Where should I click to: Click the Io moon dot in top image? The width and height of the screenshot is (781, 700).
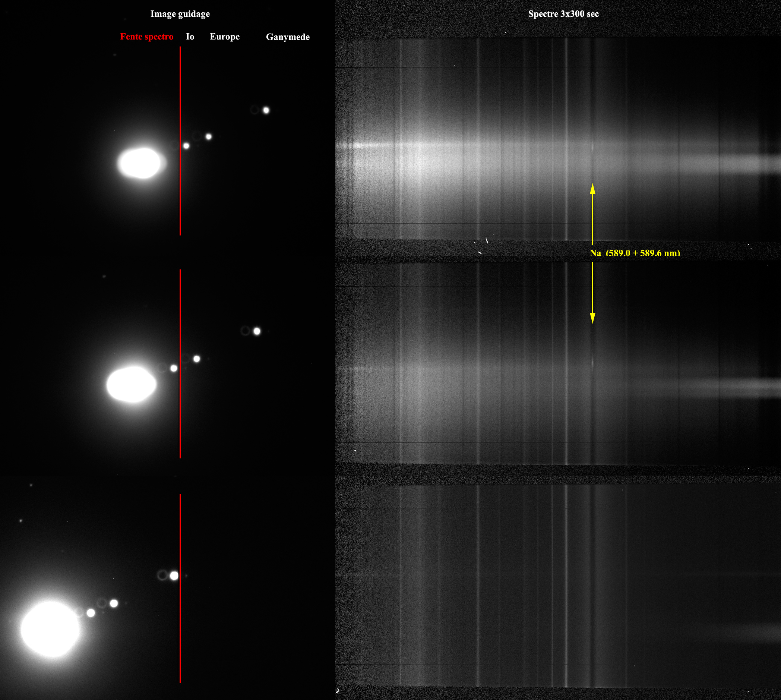[186, 146]
